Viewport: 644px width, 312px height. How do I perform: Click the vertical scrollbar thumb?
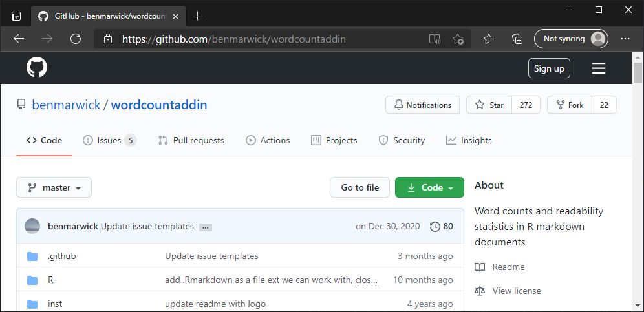click(638, 73)
